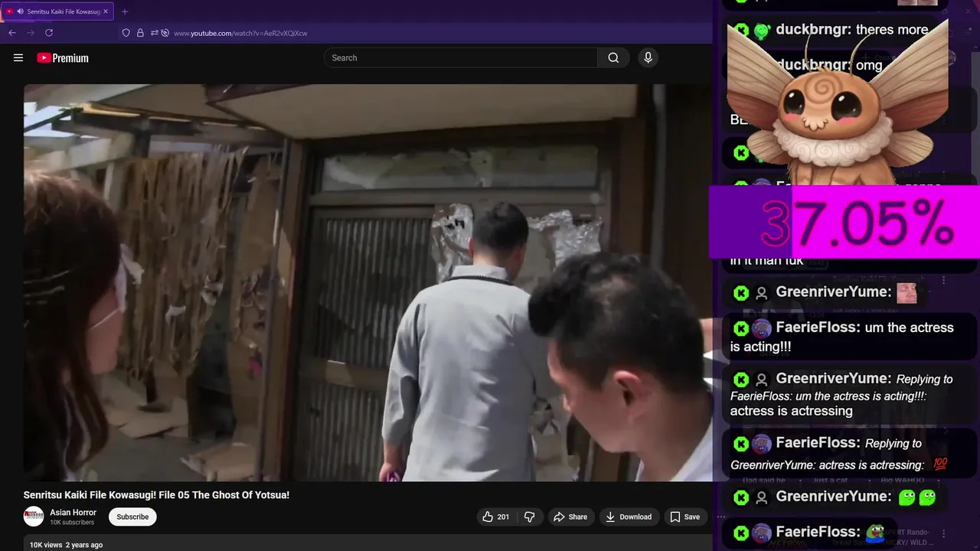Close the Senritsu Kaiki File tab
The height and width of the screenshot is (551, 980).
106,11
